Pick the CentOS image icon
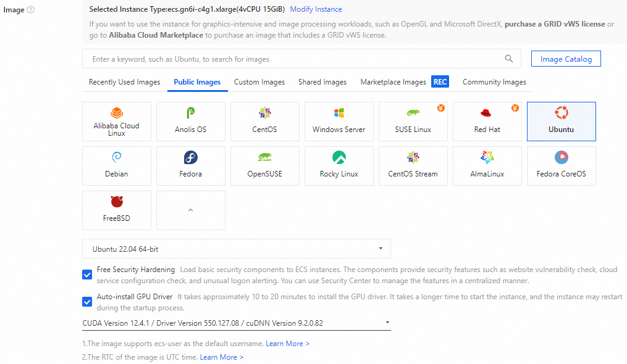 264,114
